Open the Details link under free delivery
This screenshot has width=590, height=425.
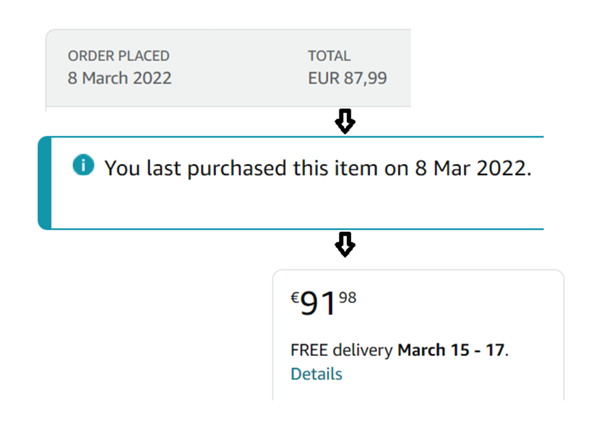click(316, 374)
